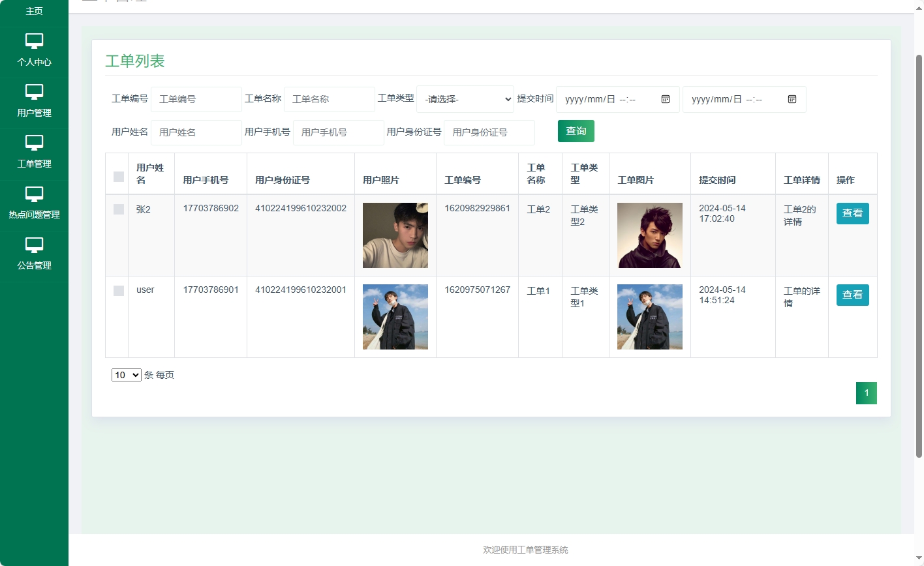
Task: Open the first 提交时间 calendar picker icon
Action: (665, 99)
